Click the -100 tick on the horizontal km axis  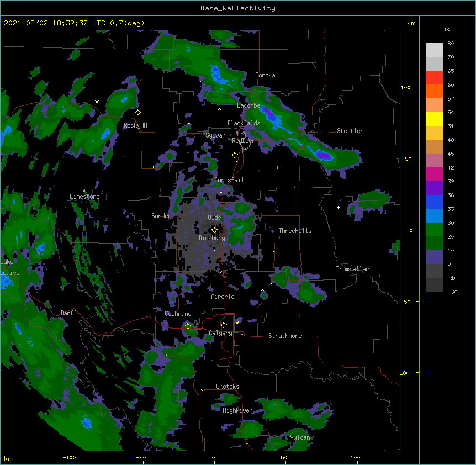tap(69, 457)
